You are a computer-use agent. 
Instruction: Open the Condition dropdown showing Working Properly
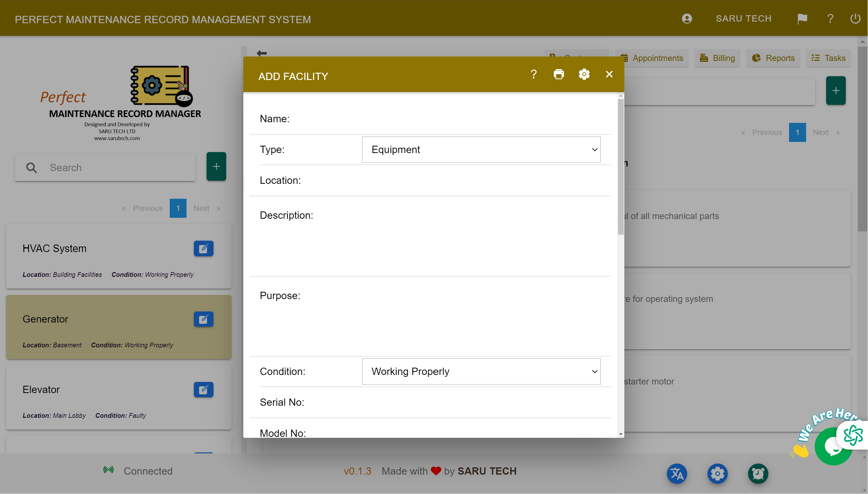[x=481, y=372]
